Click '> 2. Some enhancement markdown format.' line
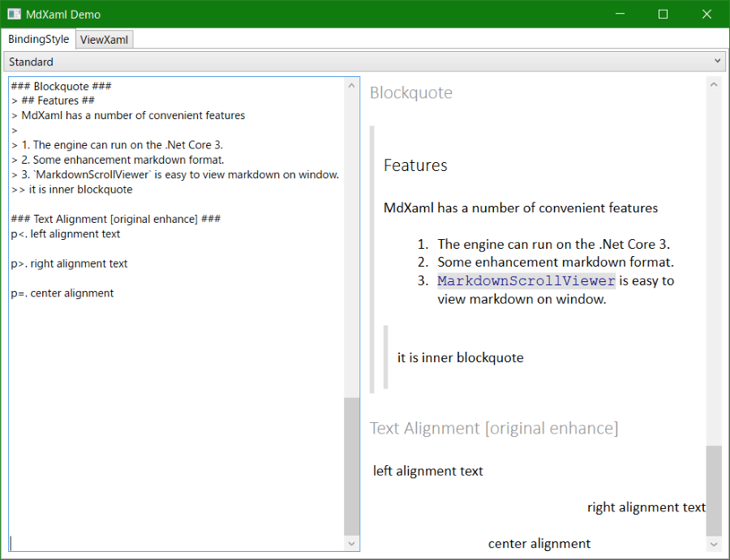730x560 pixels. [118, 160]
